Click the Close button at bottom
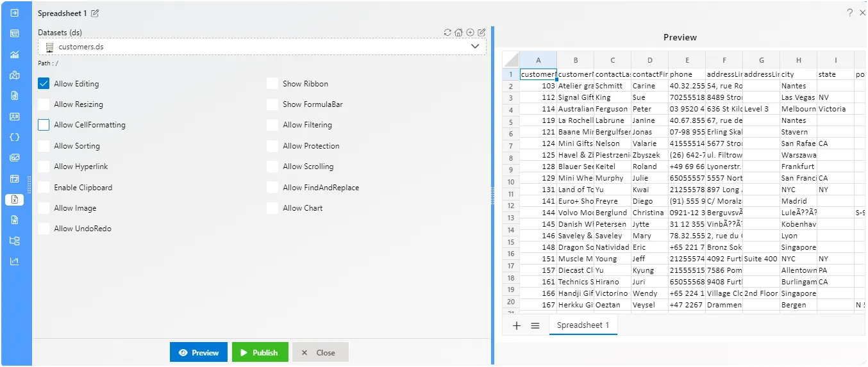 coord(321,352)
